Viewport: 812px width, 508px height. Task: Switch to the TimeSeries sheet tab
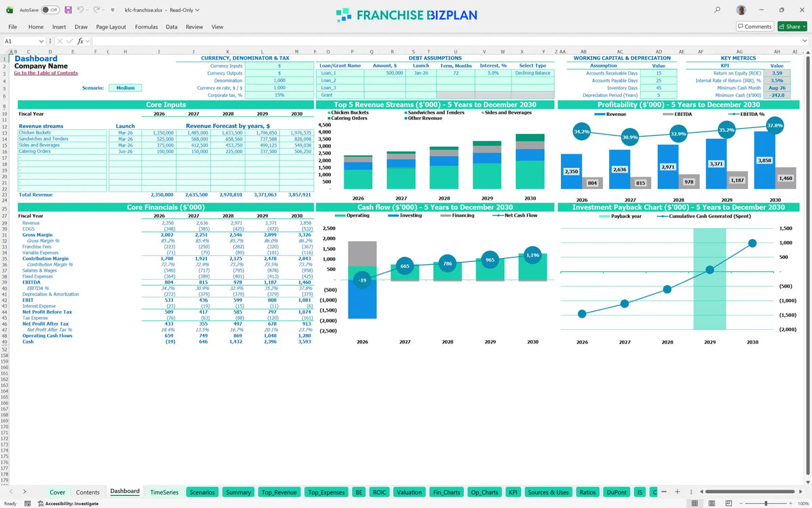(164, 492)
